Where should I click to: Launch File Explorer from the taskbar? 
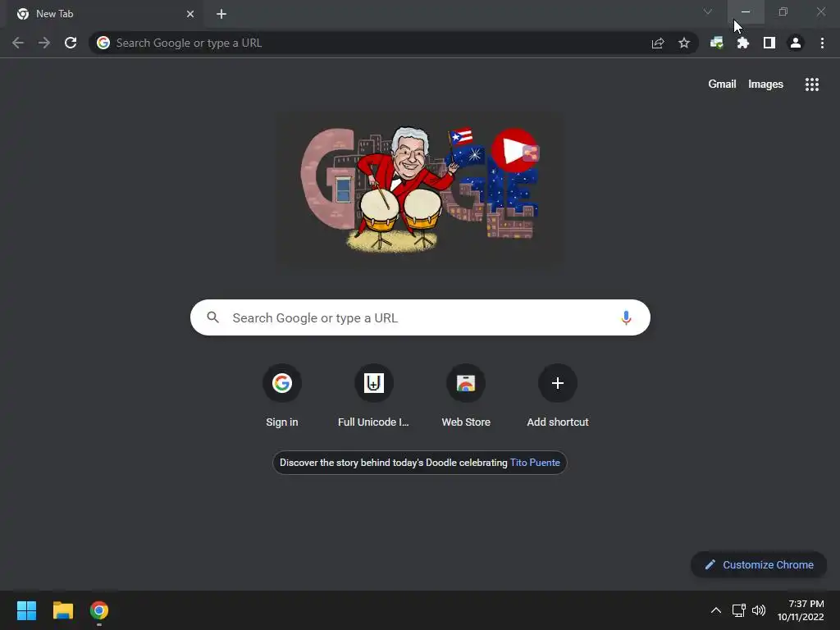[62, 610]
